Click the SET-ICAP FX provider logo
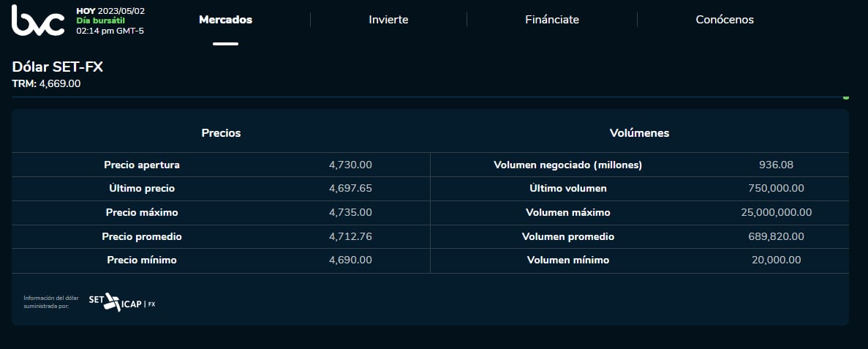 (x=121, y=301)
